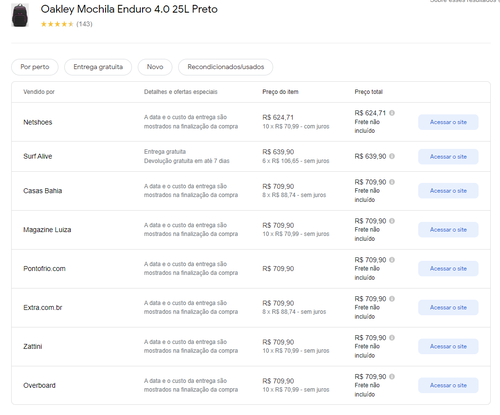The image size is (500, 415).
Task: Click the Casas Bahia seller name
Action: click(43, 191)
